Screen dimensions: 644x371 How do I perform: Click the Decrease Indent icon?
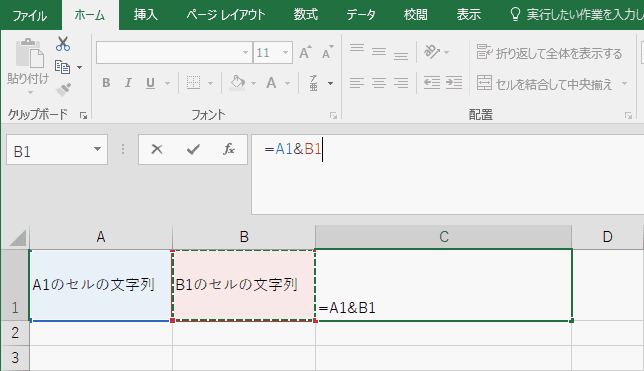click(x=432, y=83)
